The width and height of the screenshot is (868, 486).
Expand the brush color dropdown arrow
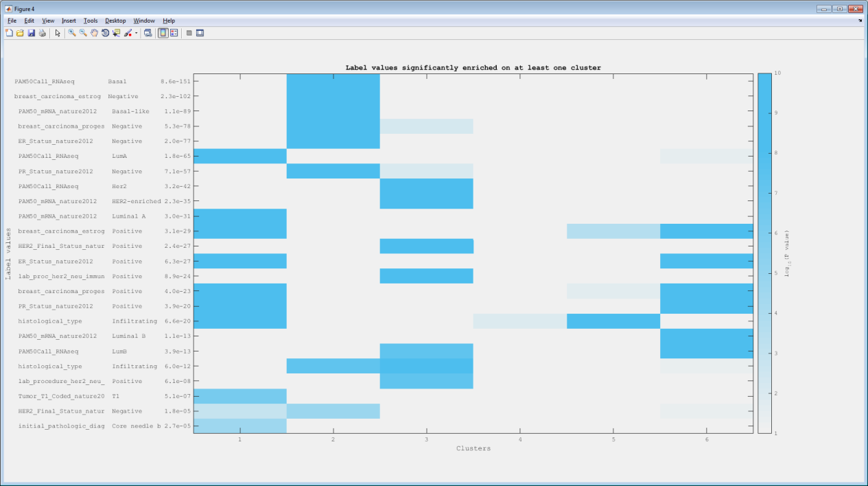(136, 32)
